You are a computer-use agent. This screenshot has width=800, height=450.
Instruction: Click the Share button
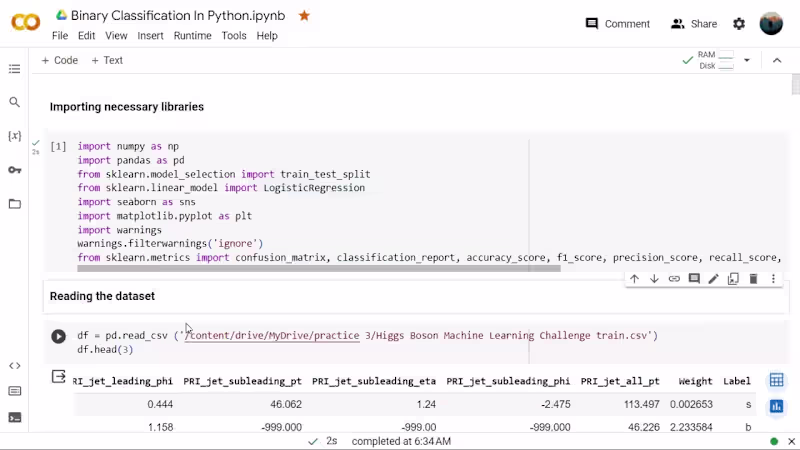pos(694,24)
